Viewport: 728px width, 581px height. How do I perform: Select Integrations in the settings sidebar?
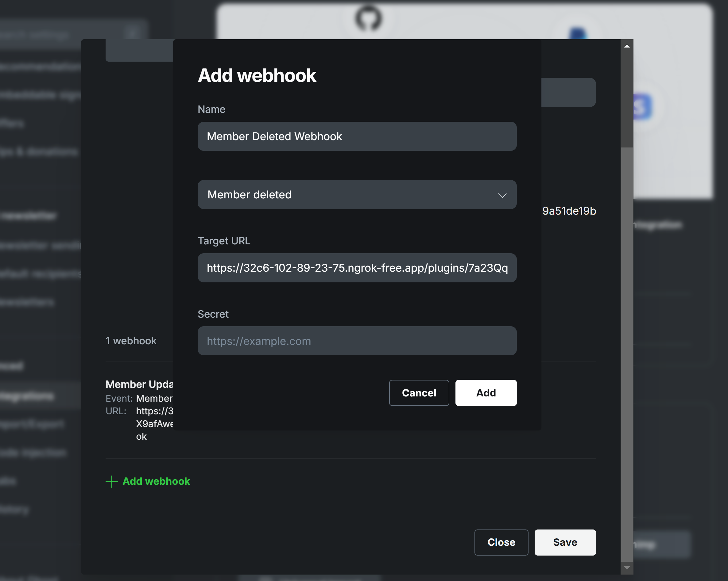coord(27,396)
